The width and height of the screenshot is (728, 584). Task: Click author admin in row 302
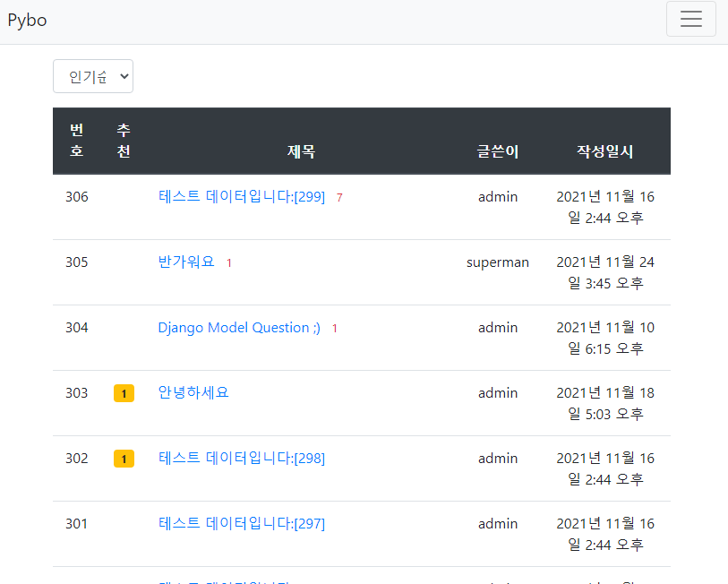click(x=498, y=459)
